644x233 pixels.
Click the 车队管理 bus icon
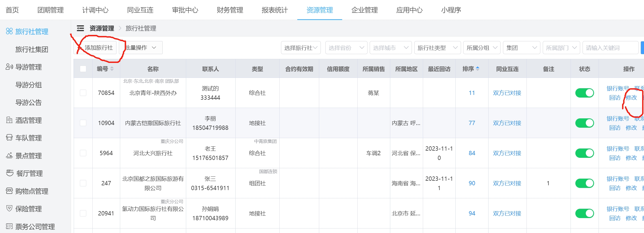(9, 138)
